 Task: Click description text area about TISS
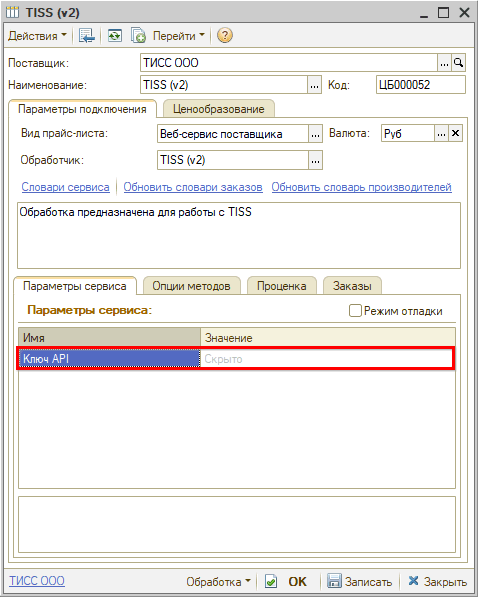pyautogui.click(x=239, y=235)
